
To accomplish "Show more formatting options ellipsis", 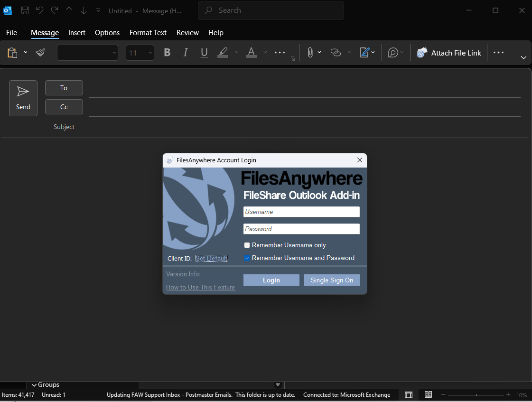I will (280, 53).
